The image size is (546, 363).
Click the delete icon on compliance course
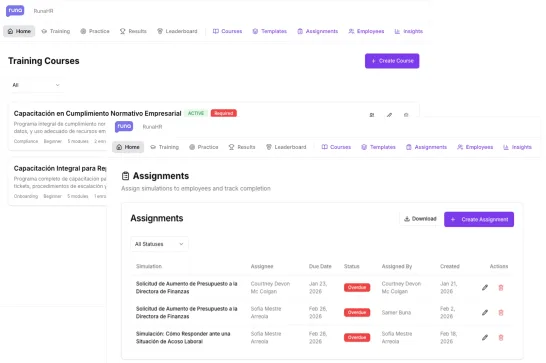coord(406,115)
